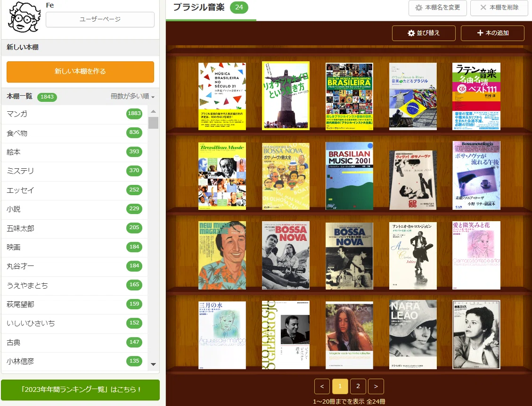Open Bossa Nova book with guitar couple
Viewport: 532px width, 406px height.
pos(286,255)
